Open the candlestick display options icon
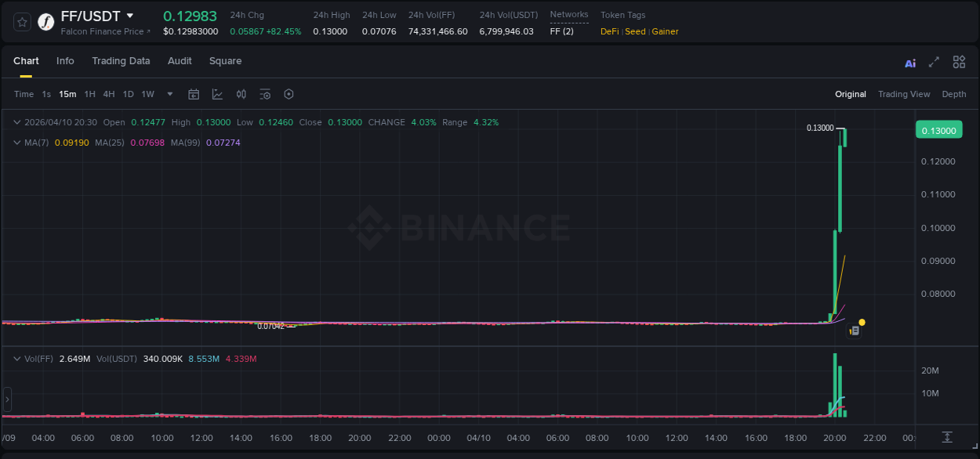Image resolution: width=980 pixels, height=459 pixels. pos(241,94)
